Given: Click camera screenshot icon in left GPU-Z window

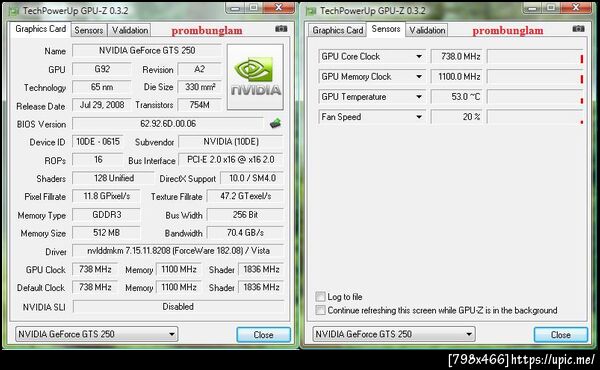Looking at the screenshot, I should tap(281, 29).
